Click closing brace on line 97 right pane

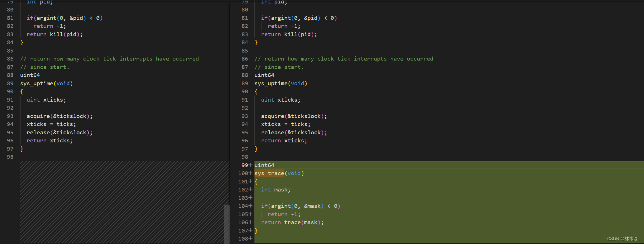pos(256,149)
